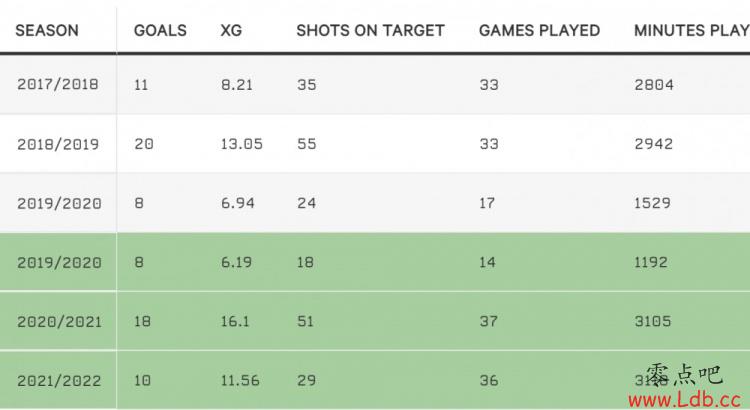The image size is (750, 410).
Task: Select the 13.05 XG value
Action: click(x=242, y=144)
